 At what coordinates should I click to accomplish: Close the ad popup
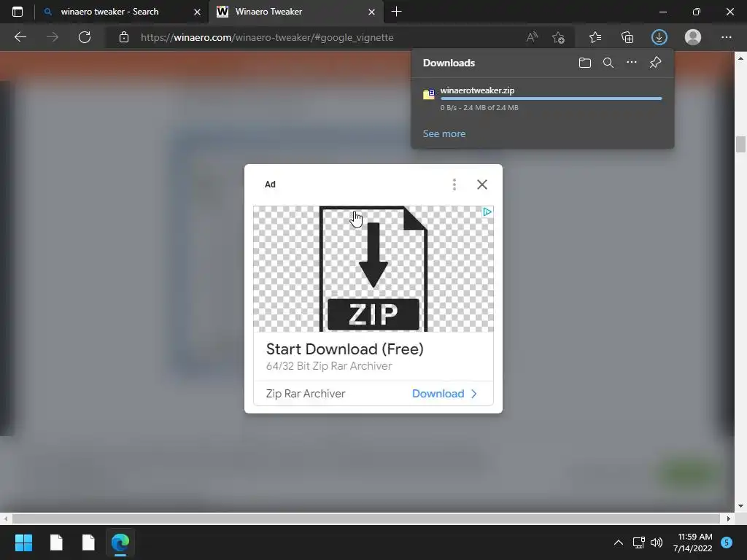(x=482, y=184)
